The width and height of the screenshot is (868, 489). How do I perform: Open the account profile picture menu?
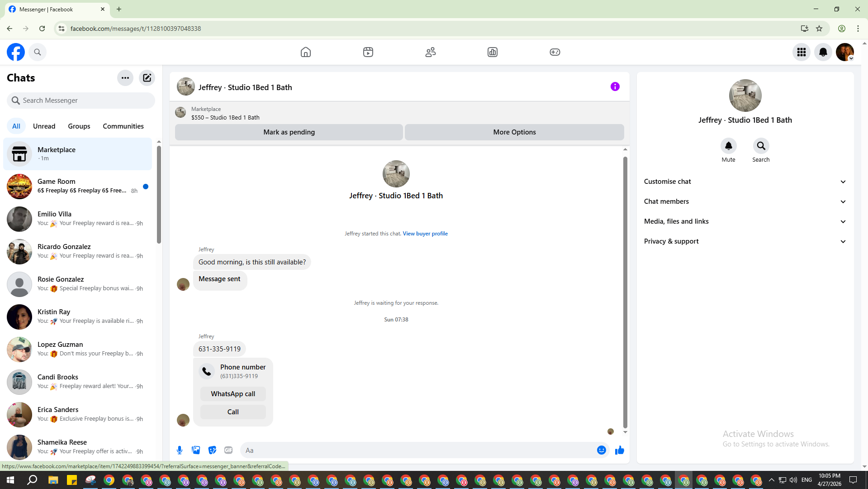[845, 52]
